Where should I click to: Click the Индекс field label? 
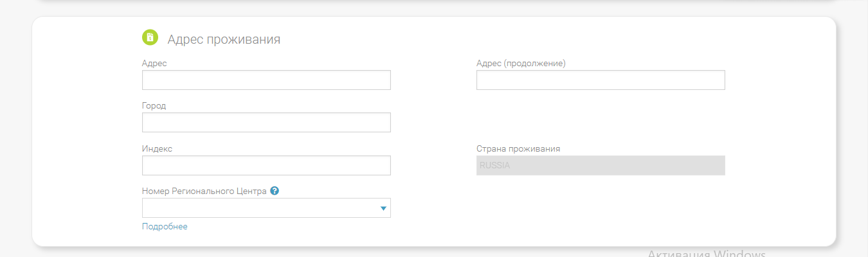pyautogui.click(x=157, y=148)
